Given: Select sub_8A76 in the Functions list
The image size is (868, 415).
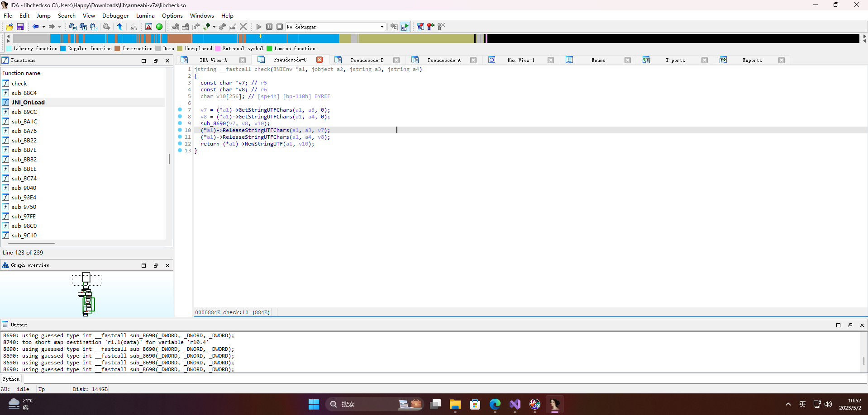Looking at the screenshot, I should [x=84, y=131].
